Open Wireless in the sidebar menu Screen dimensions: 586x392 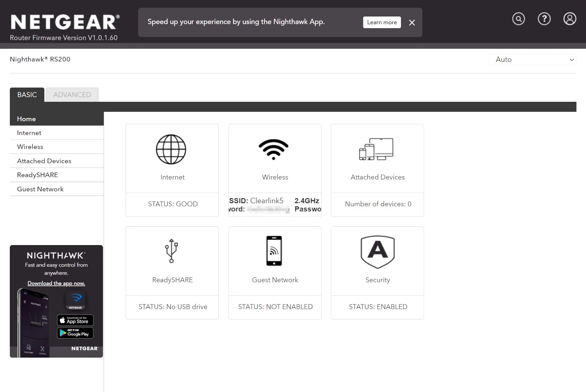click(x=57, y=147)
